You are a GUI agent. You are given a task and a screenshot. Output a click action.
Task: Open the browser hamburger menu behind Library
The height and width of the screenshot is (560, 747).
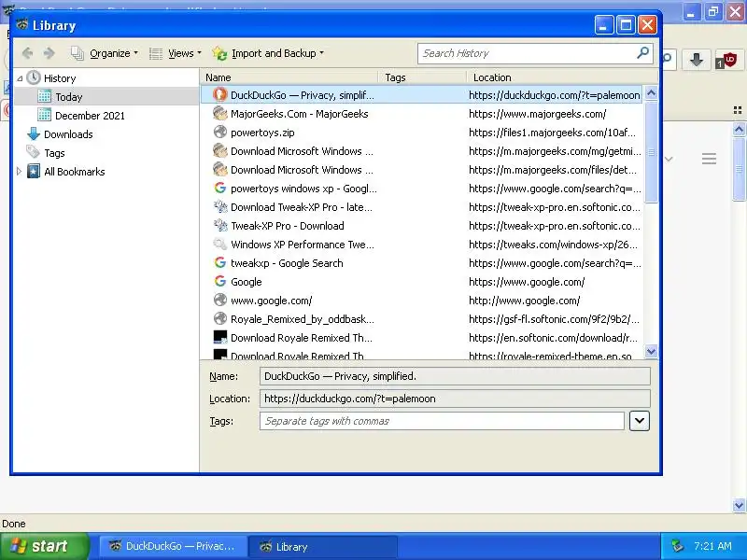pyautogui.click(x=709, y=159)
